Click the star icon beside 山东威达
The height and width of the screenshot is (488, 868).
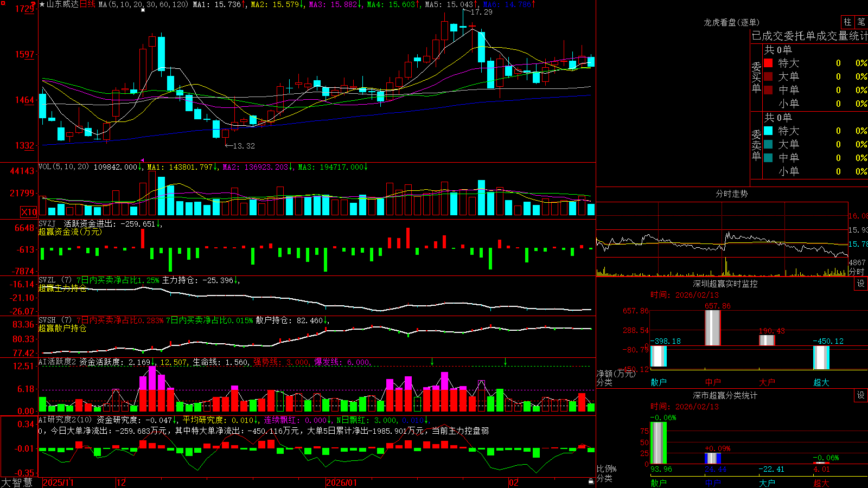[42, 4]
